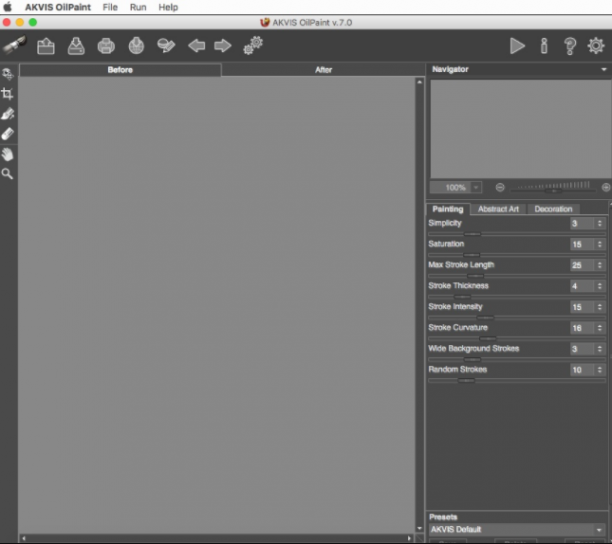Open the Abstract Art tab
The width and height of the screenshot is (612, 544).
point(498,209)
